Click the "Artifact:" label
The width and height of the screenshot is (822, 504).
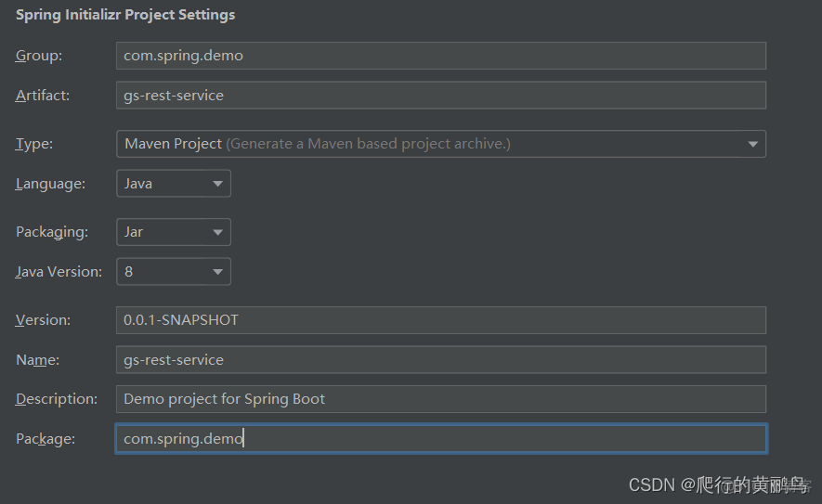43,95
